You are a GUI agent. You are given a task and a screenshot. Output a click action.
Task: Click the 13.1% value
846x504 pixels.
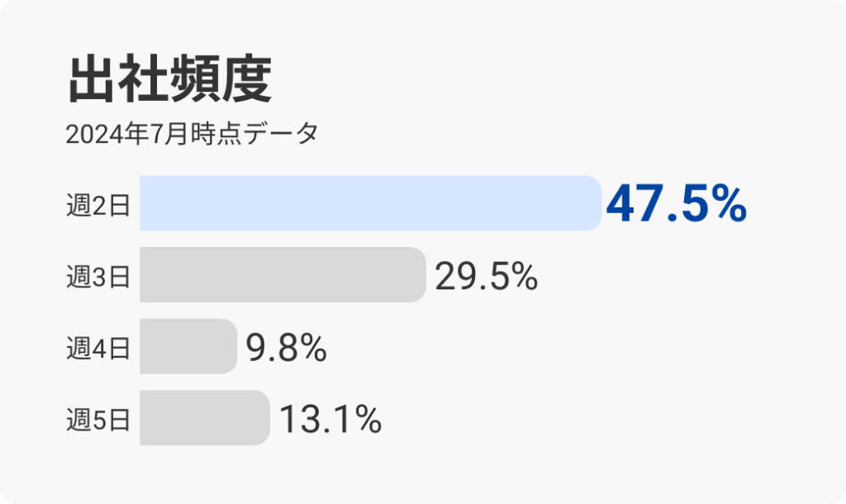click(330, 419)
